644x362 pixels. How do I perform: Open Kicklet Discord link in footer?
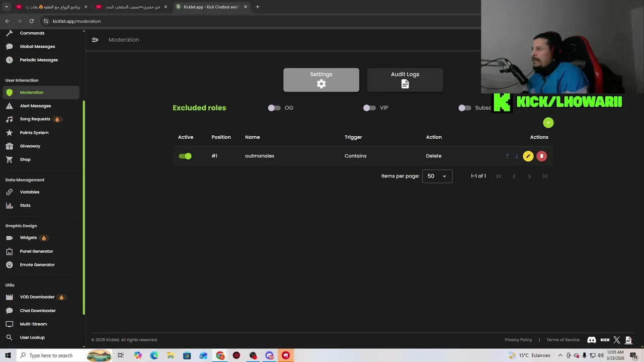[592, 340]
